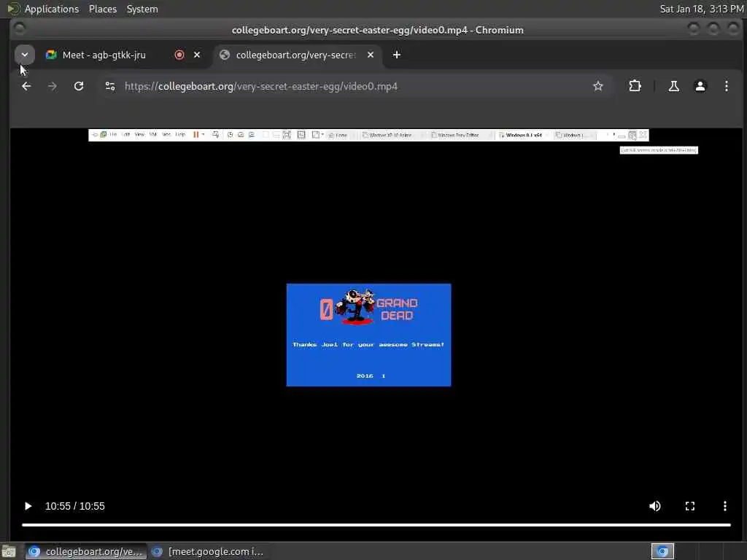Image resolution: width=747 pixels, height=560 pixels.
Task: Open the Applications menu
Action: pos(52,9)
